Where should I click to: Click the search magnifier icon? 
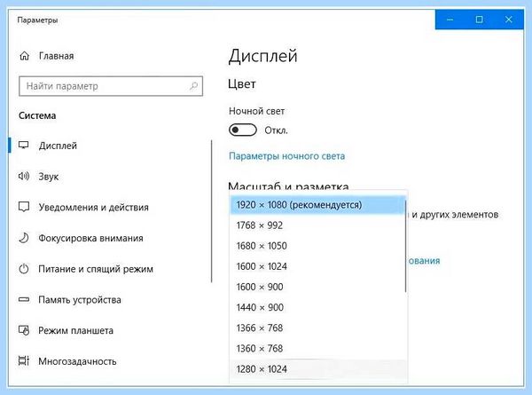[x=193, y=86]
